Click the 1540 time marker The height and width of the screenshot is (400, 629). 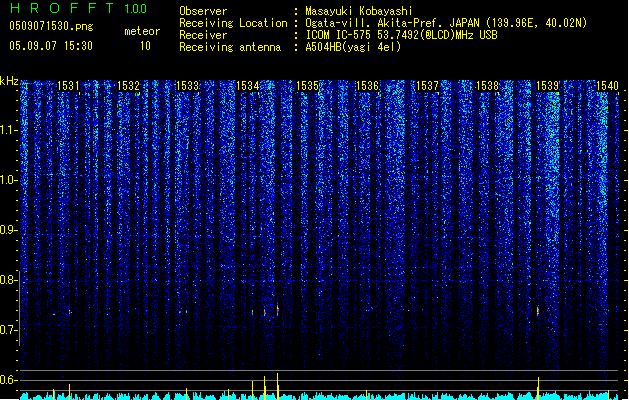click(607, 85)
